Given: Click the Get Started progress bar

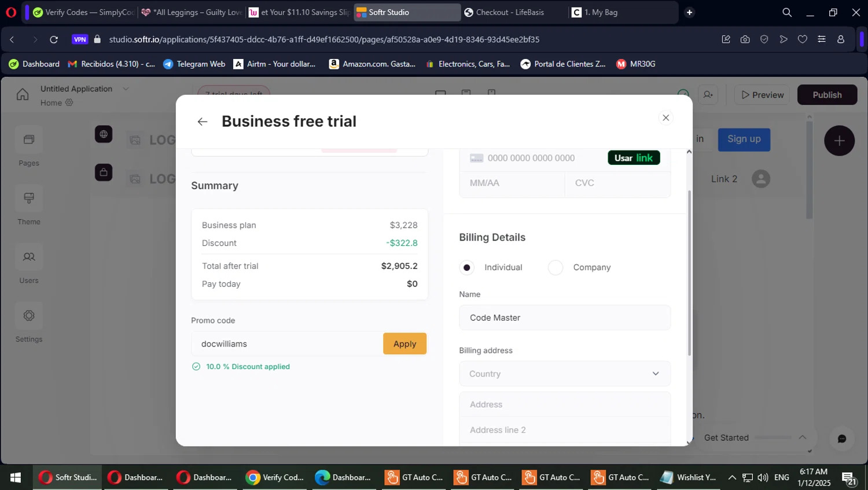Looking at the screenshot, I should (773, 437).
